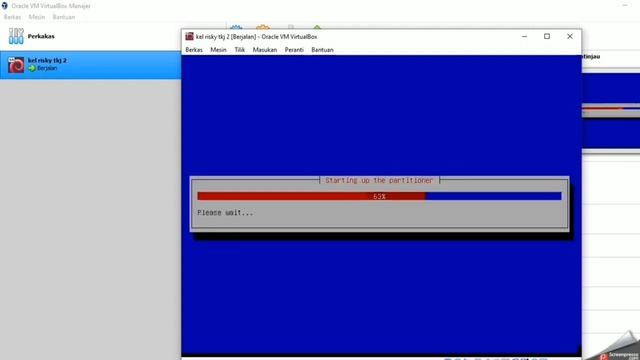This screenshot has width=640, height=360.
Task: Click green Berjalan running status arrow
Action: click(32, 69)
